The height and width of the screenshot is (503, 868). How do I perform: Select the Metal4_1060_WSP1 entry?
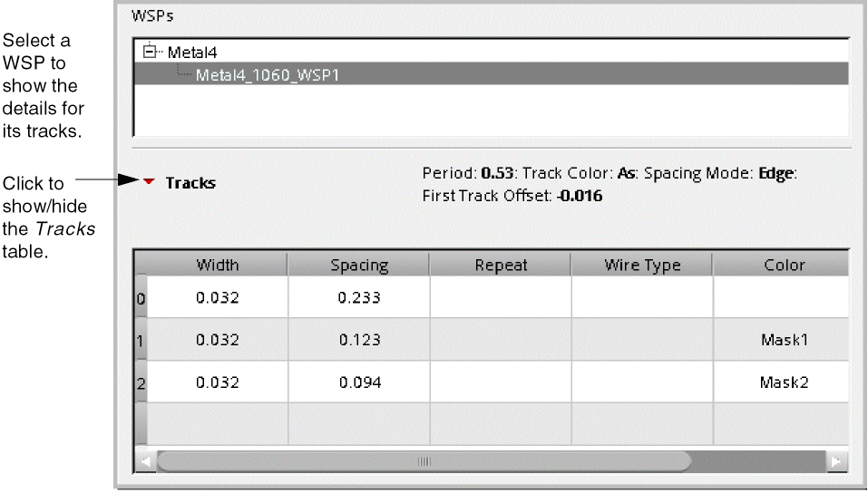pyautogui.click(x=267, y=74)
